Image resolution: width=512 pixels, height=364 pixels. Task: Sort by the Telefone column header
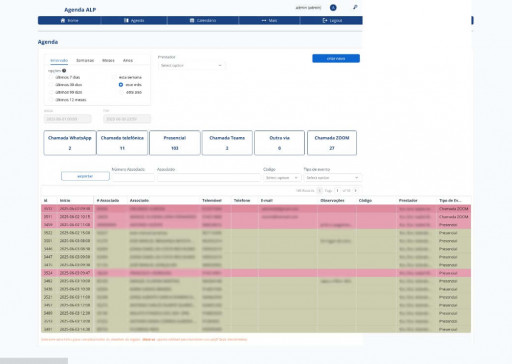(x=242, y=201)
